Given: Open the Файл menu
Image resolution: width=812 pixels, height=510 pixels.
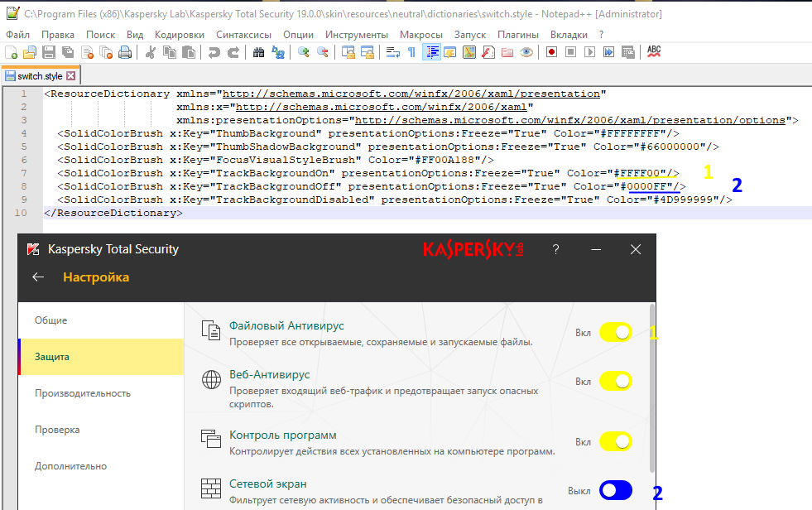Looking at the screenshot, I should pos(17,35).
